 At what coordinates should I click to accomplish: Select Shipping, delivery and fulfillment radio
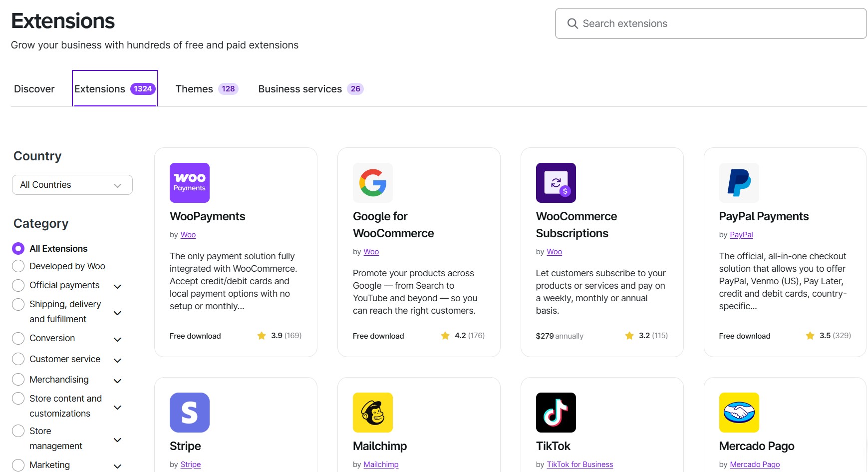tap(18, 304)
